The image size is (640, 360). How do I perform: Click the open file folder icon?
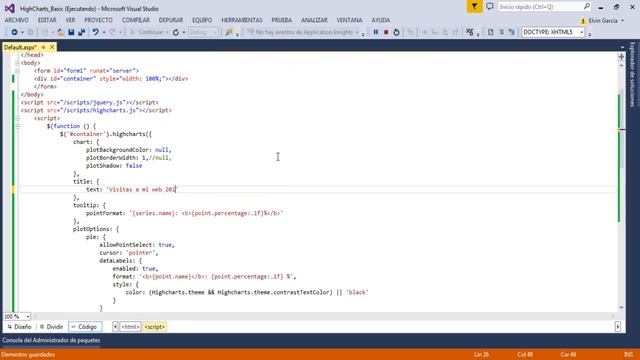(60, 32)
